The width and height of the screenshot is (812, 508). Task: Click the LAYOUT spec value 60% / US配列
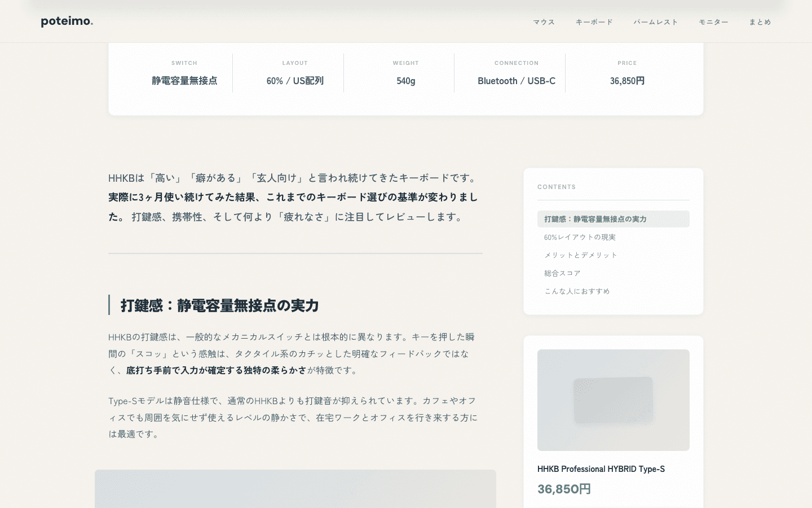click(x=295, y=81)
